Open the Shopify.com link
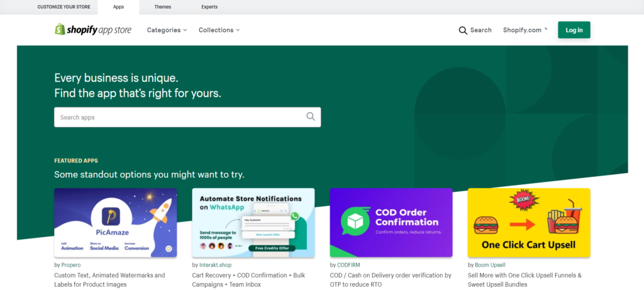644x290 pixels. coord(525,30)
